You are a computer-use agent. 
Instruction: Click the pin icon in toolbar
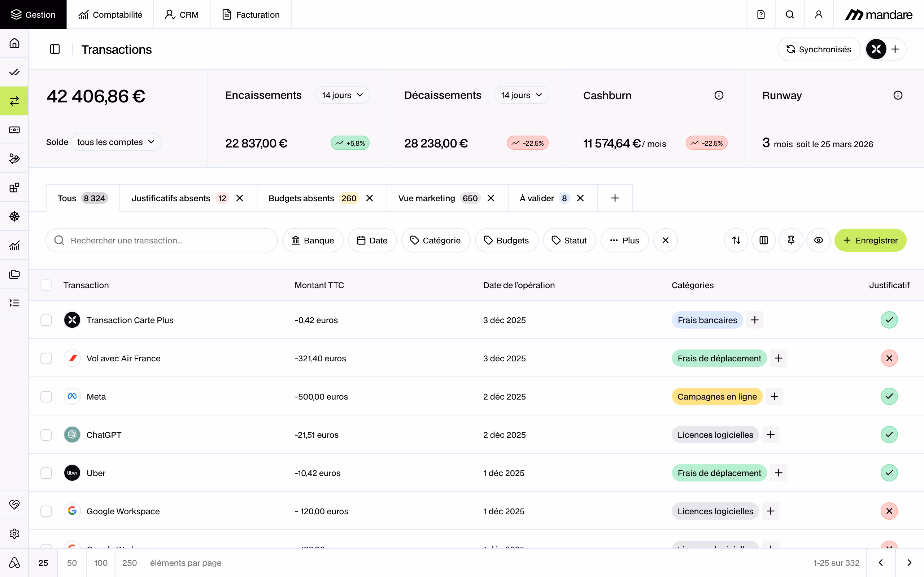(791, 240)
